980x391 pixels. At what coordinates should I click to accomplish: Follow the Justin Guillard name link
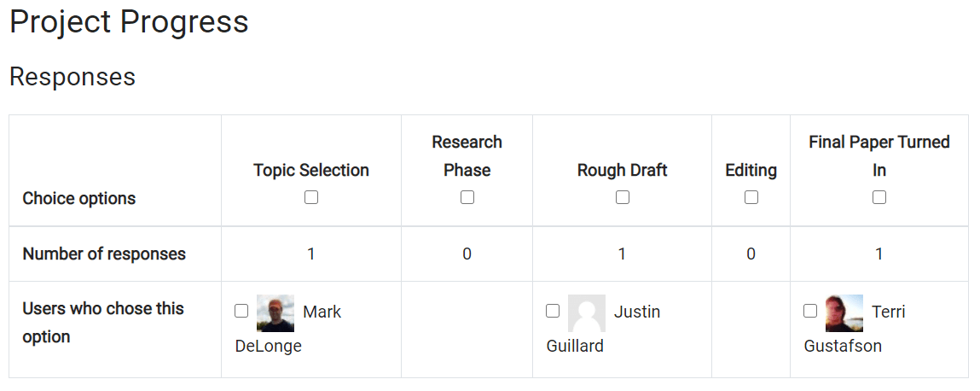point(603,329)
